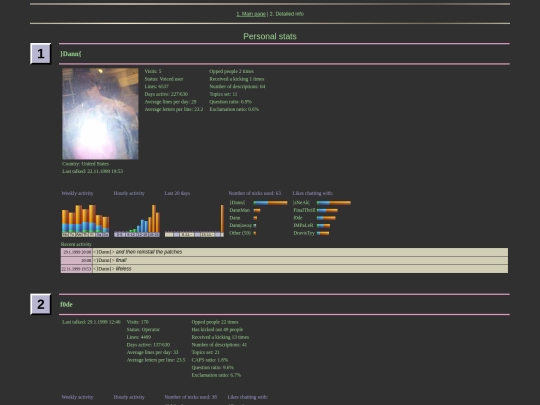Click the ]Dann[ nick usage bar
This screenshot has height=405, width=540.
pos(270,203)
